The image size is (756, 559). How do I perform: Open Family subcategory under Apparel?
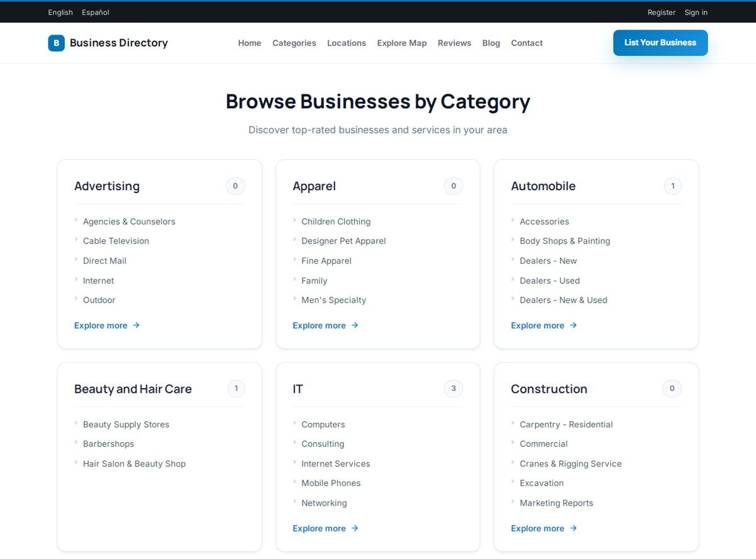tap(314, 281)
